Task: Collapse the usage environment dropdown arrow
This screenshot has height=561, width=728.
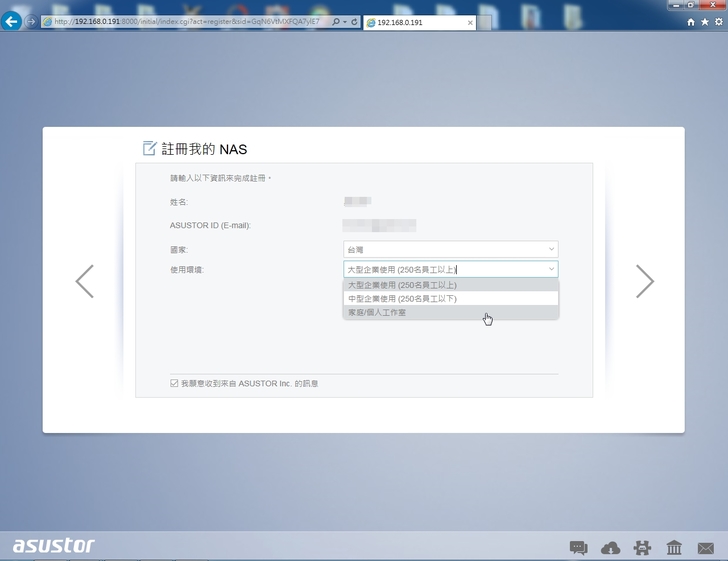Action: (551, 269)
